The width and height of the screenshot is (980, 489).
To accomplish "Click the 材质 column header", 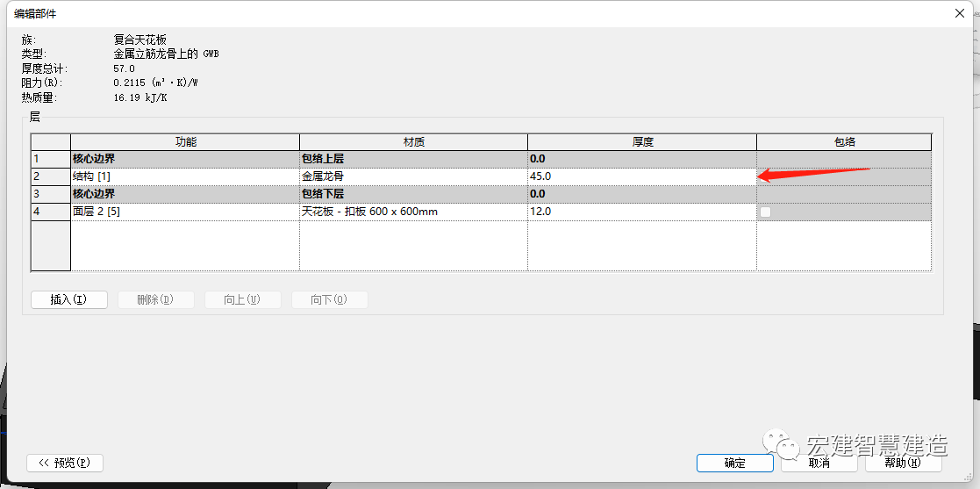I will coord(413,142).
